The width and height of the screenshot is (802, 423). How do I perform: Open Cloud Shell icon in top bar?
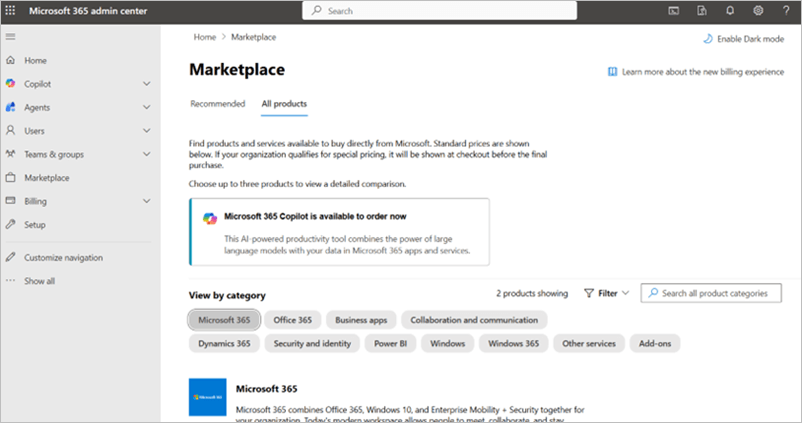(674, 11)
